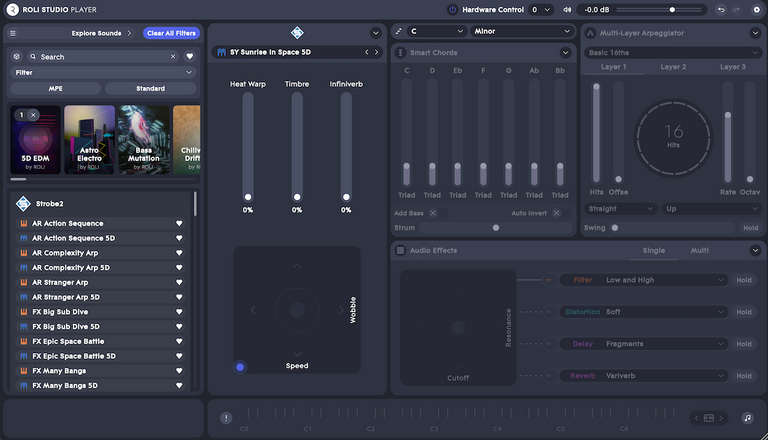Click the keyboard layout icon
Image resolution: width=768 pixels, height=440 pixels.
[709, 418]
